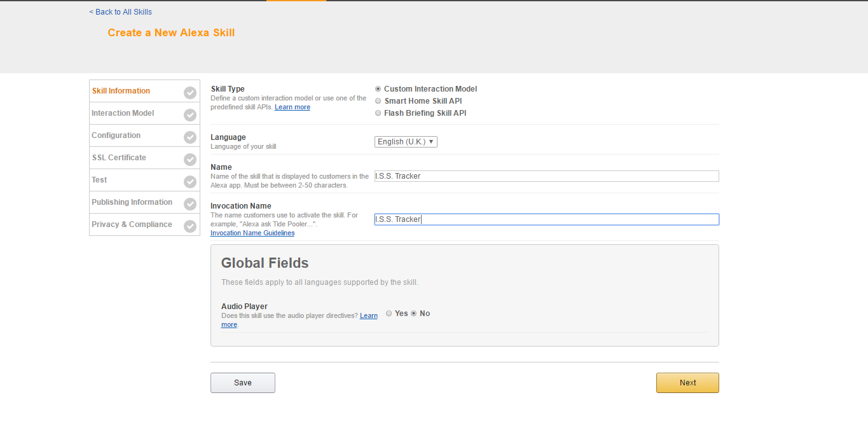Click the checkmark icon beside Skill Information
The width and height of the screenshot is (868, 421).
(x=190, y=93)
